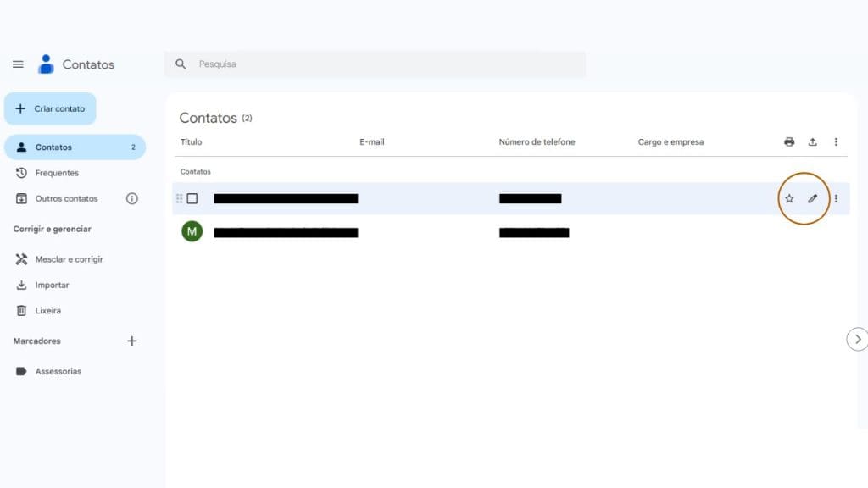Click the export contacts icon
The width and height of the screenshot is (868, 488).
coord(812,141)
